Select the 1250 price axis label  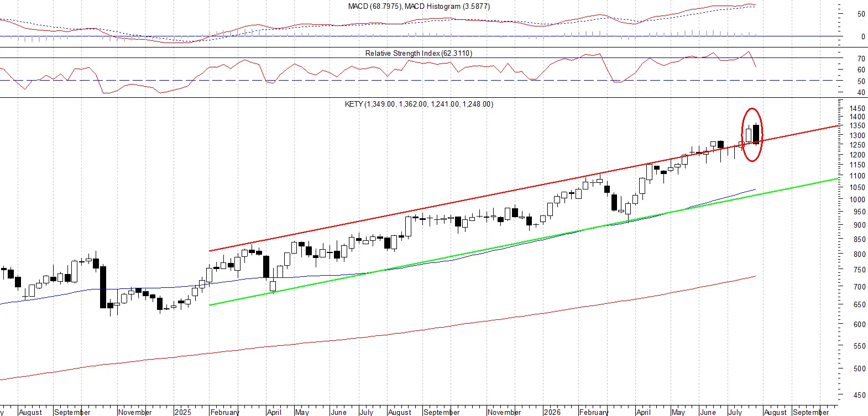tap(857, 145)
